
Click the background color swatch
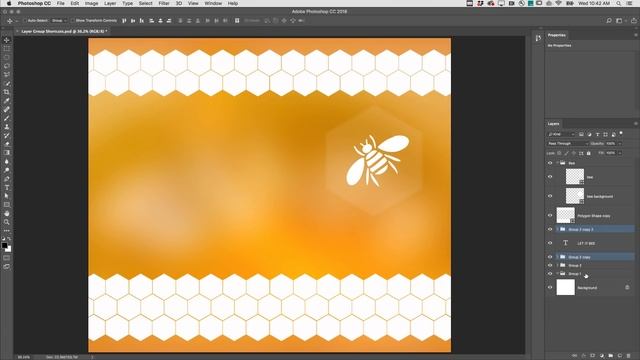click(x=9, y=249)
